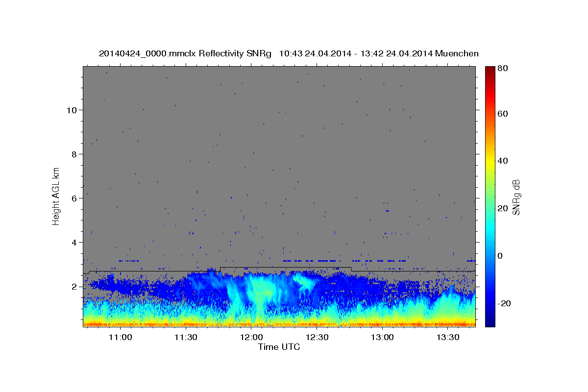Click the 13:00 time tick label
588x392 pixels.
point(382,338)
